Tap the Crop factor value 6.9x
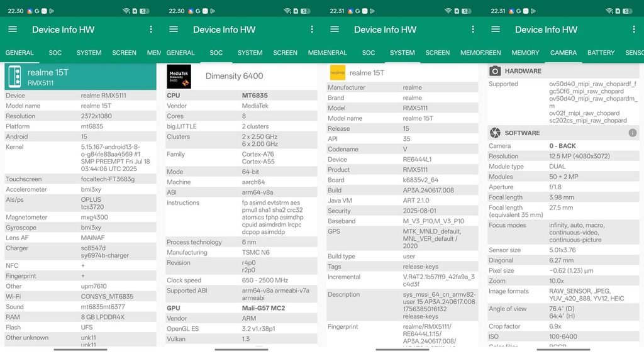Screen dimensions: 644x354 555,326
